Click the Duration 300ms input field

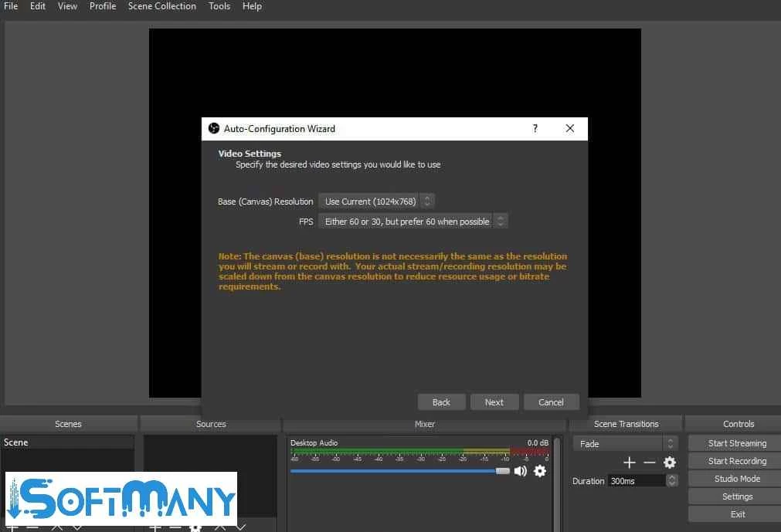(x=635, y=480)
